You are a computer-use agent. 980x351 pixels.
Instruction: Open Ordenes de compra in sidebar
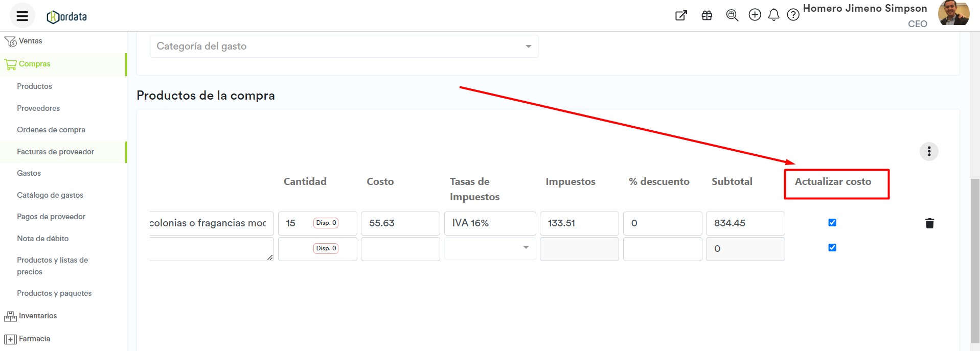click(x=51, y=130)
